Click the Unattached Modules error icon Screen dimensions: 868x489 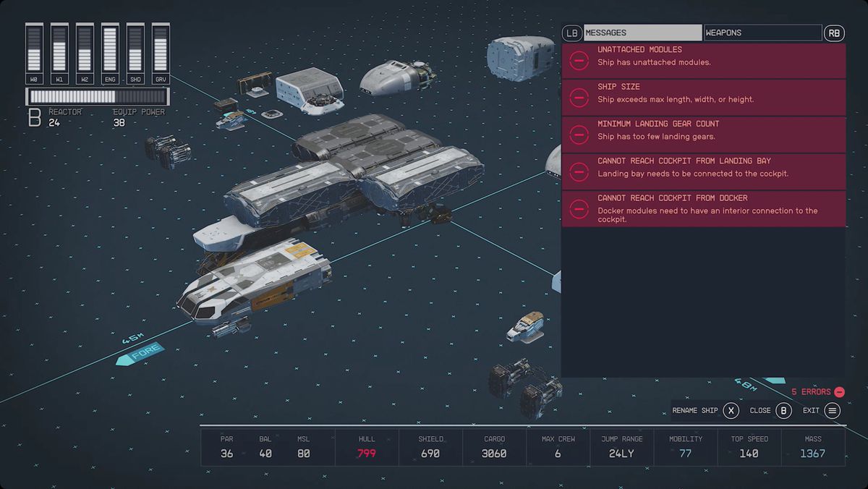point(579,61)
